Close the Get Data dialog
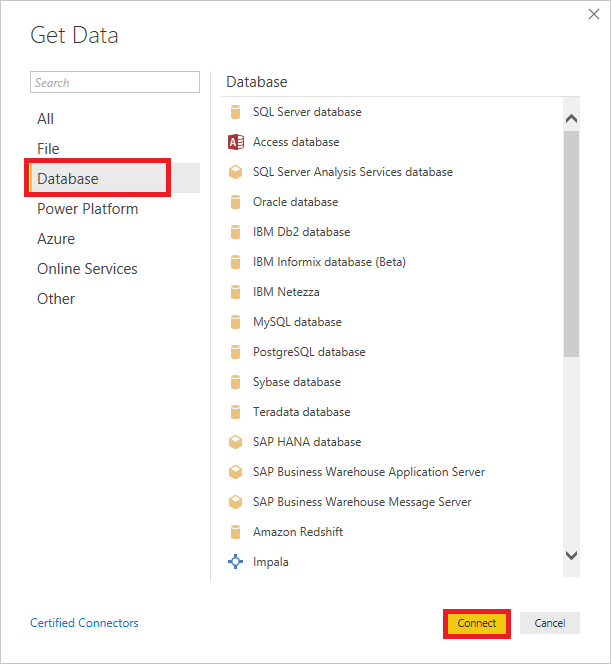The image size is (611, 664). pos(594,14)
